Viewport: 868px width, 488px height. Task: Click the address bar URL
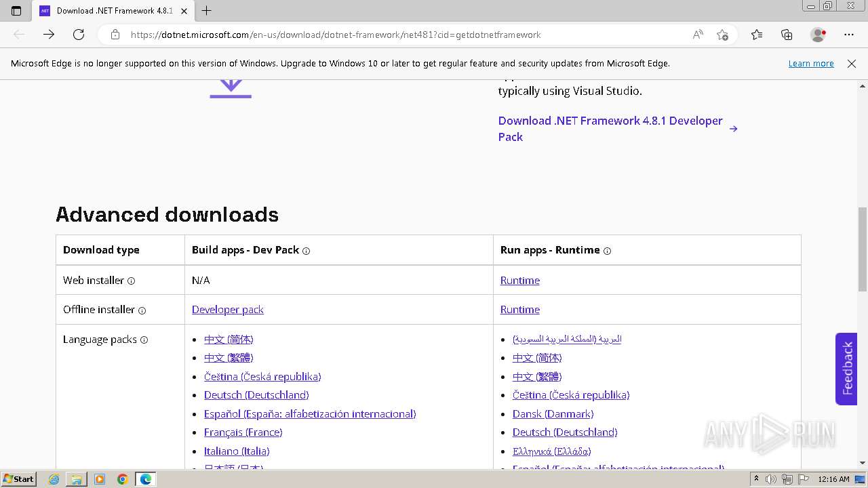tap(336, 35)
